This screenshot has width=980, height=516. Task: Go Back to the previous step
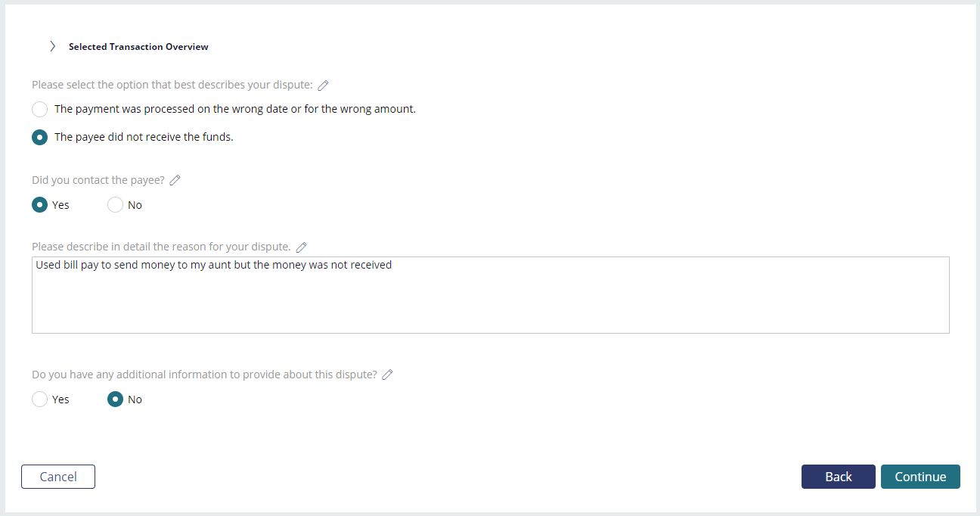click(x=839, y=477)
